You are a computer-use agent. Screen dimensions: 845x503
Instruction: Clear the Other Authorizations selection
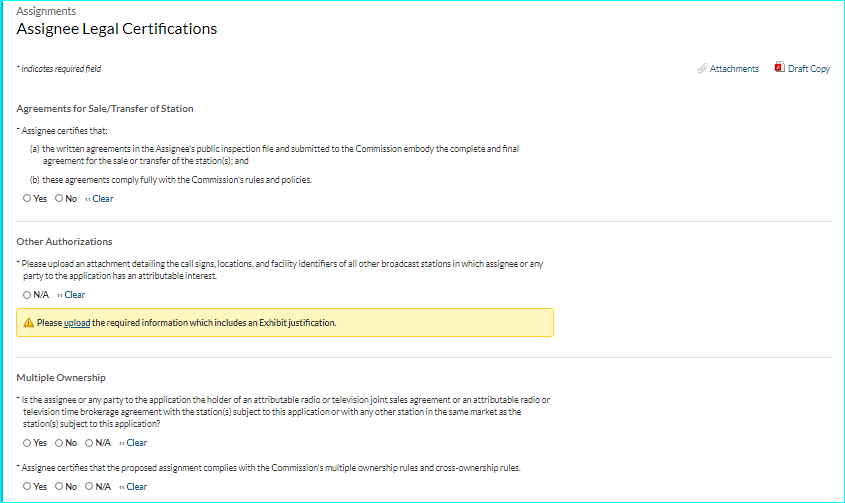72,295
